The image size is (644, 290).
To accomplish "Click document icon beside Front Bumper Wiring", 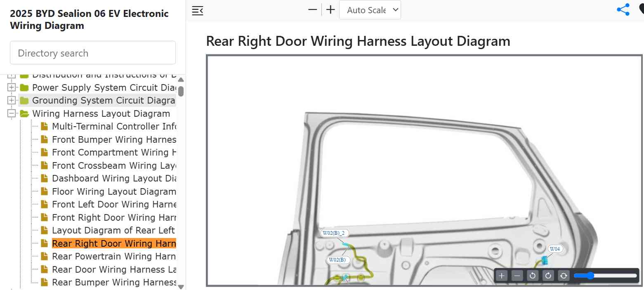I will (45, 139).
